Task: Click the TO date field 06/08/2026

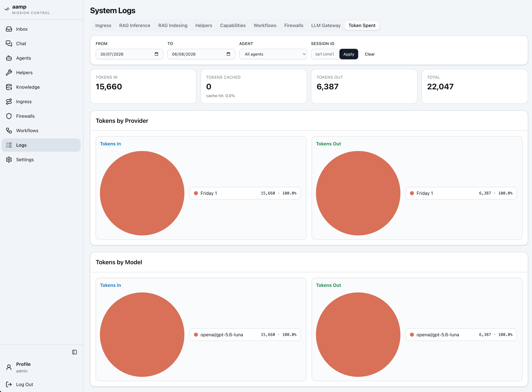Action: tap(201, 54)
